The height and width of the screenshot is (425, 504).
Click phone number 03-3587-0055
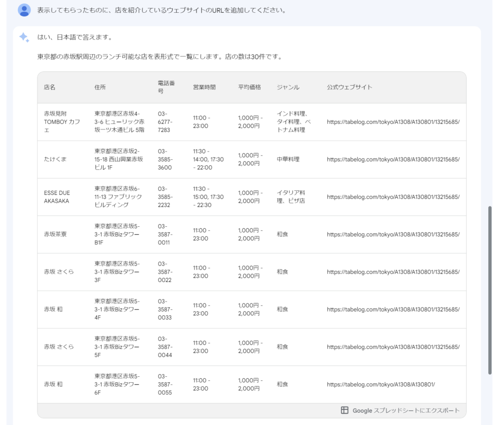click(165, 385)
